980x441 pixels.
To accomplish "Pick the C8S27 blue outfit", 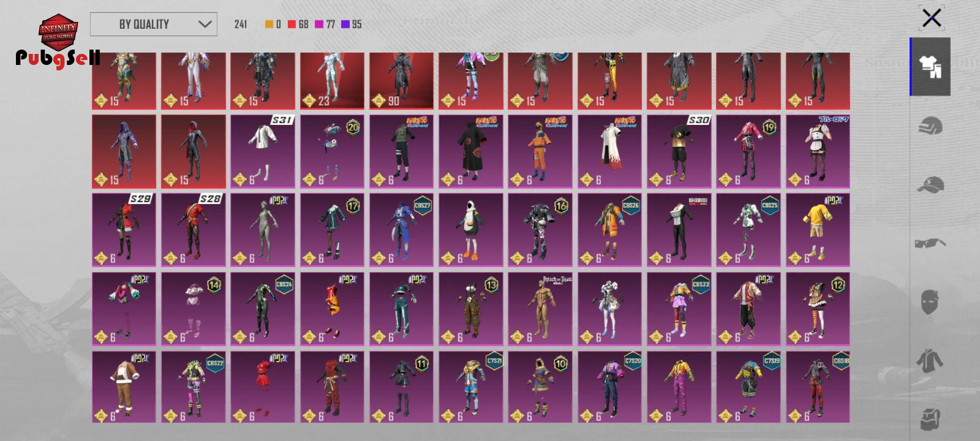I will coord(401,230).
